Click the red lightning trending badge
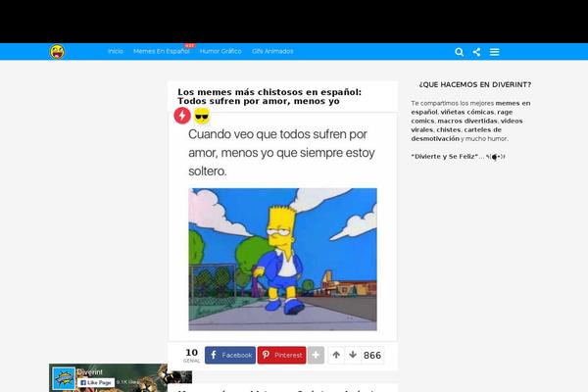The width and height of the screenshot is (588, 392). tap(182, 116)
